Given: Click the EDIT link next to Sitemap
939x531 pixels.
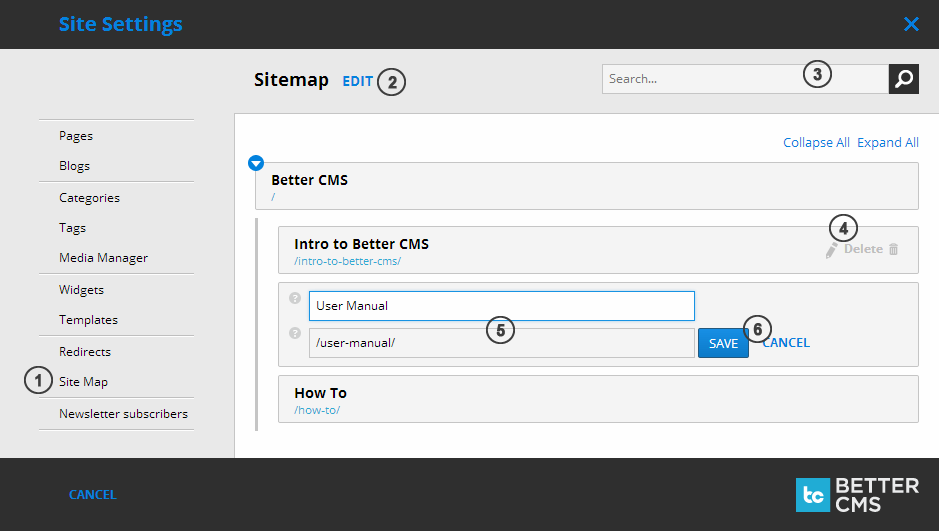Looking at the screenshot, I should coord(358,81).
